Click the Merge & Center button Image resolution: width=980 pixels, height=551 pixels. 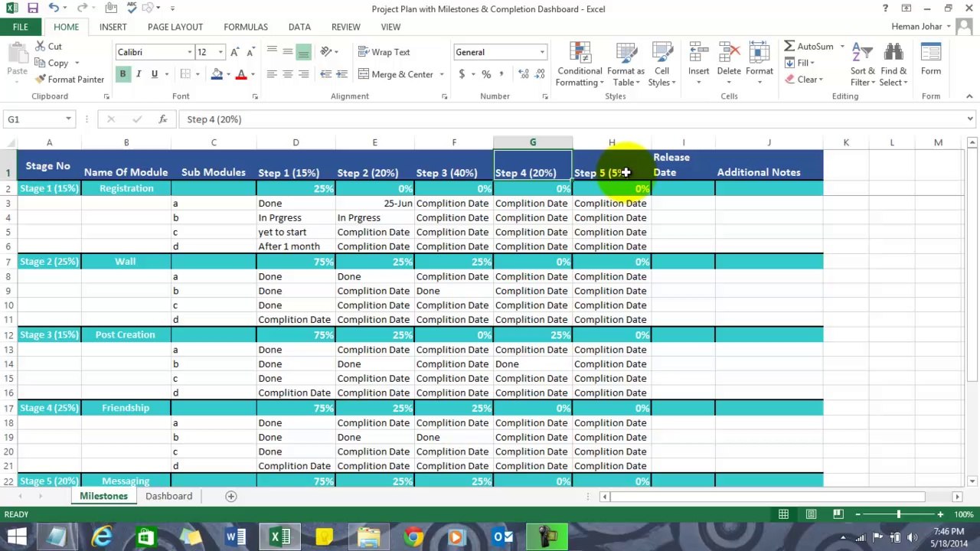pos(396,74)
